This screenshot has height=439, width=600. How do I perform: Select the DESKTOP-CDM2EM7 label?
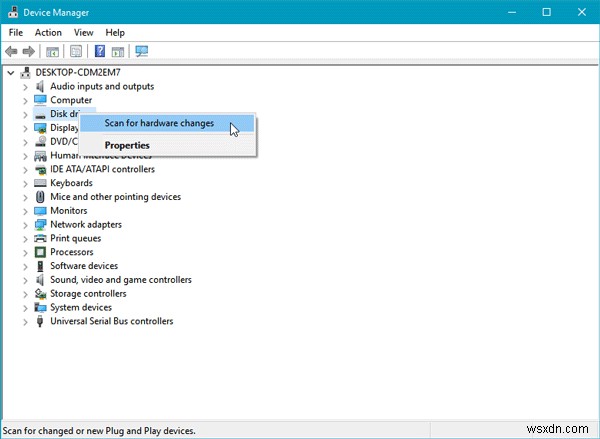(x=78, y=72)
